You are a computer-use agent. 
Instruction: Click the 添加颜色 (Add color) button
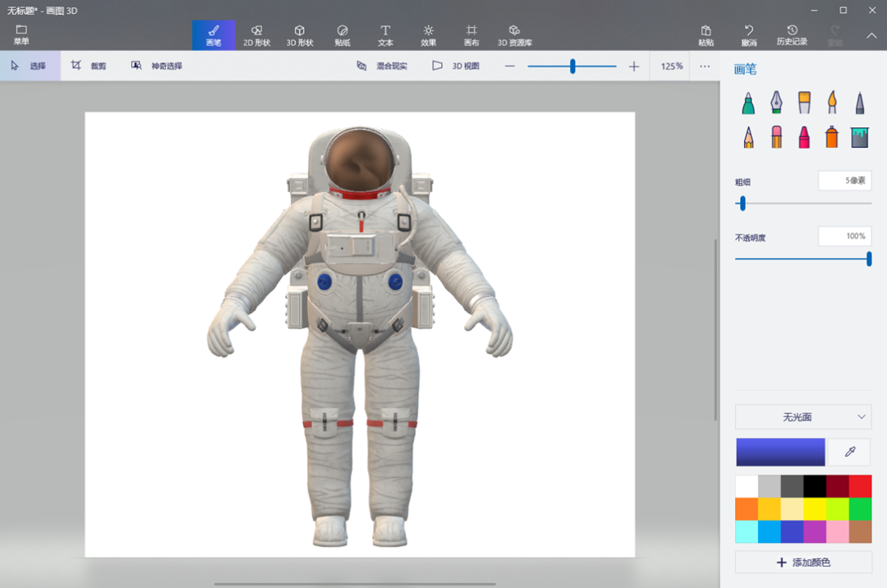[802, 563]
